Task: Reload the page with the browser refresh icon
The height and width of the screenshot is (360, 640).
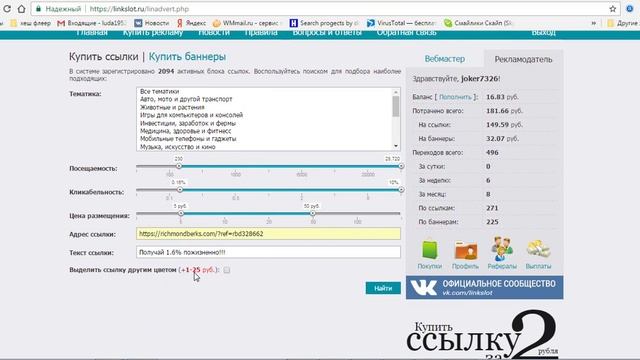Action: click(x=7, y=9)
